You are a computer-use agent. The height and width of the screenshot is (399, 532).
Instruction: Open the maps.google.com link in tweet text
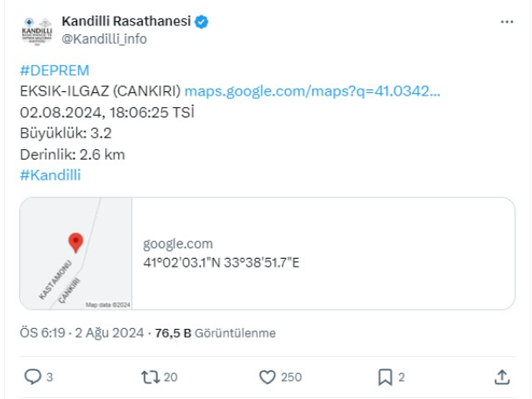(312, 91)
